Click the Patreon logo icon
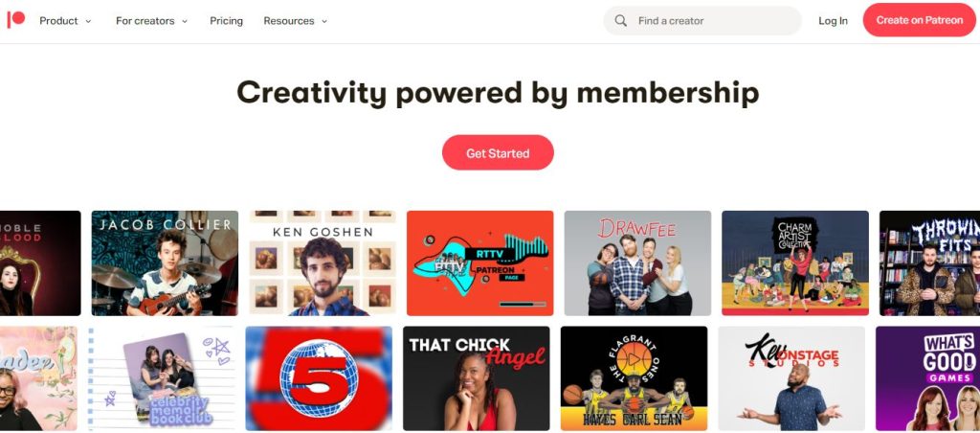 pyautogui.click(x=15, y=20)
